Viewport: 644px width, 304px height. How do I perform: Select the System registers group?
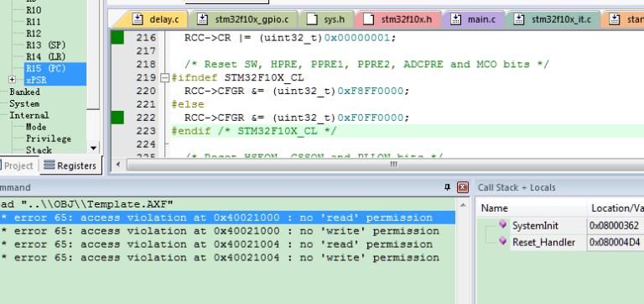24,103
